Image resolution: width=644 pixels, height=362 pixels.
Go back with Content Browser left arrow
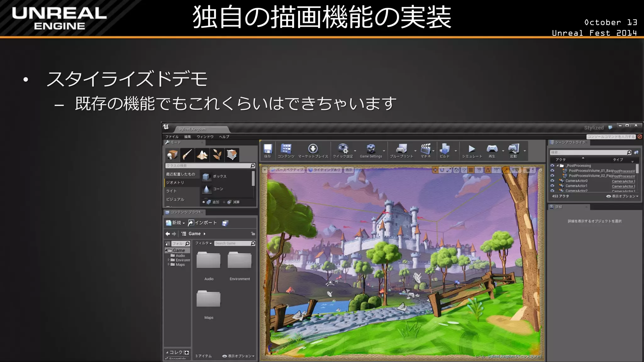click(x=168, y=234)
